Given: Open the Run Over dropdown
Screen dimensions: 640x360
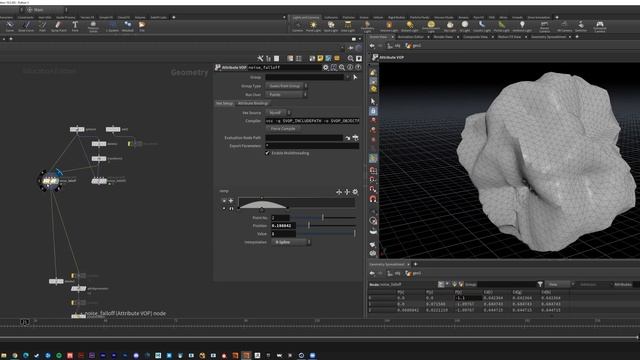Looking at the screenshot, I should pos(287,94).
